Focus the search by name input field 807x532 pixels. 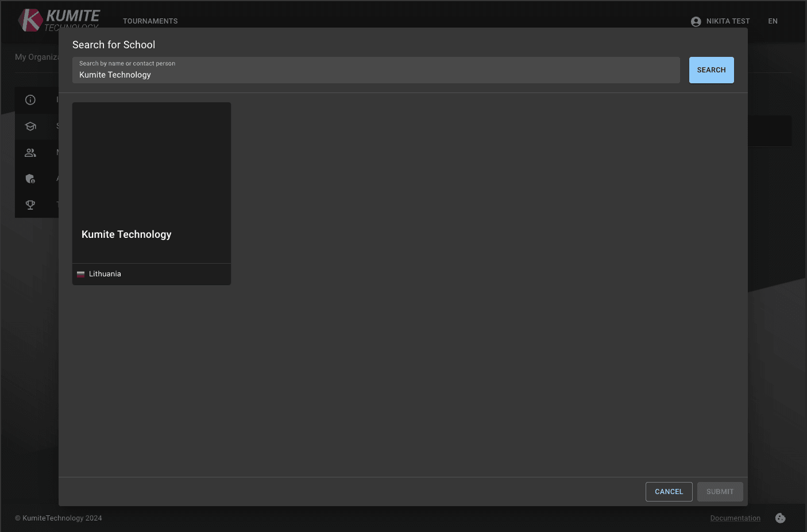click(x=376, y=75)
